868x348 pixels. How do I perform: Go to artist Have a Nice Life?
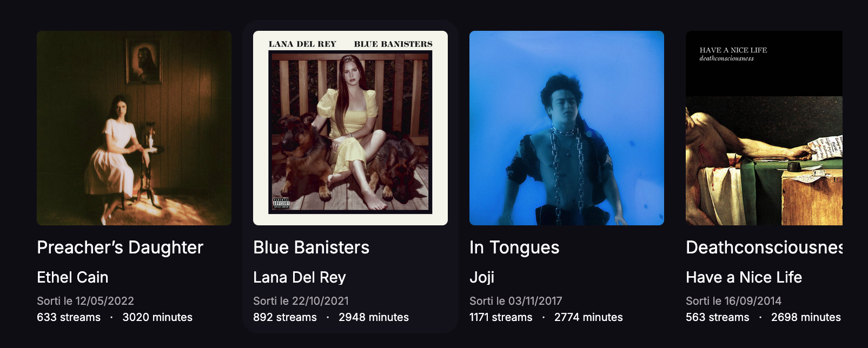[x=744, y=277]
